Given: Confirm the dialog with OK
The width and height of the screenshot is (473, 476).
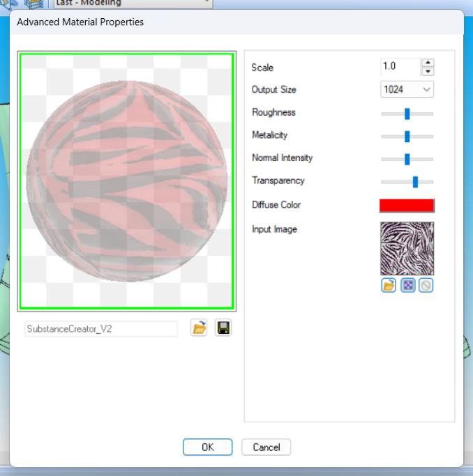Looking at the screenshot, I should click(x=207, y=447).
